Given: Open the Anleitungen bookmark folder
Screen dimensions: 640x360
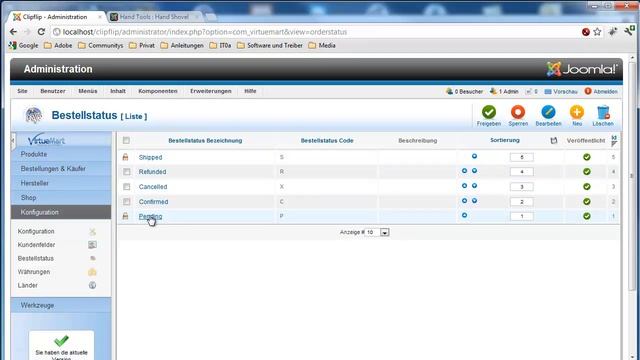Looking at the screenshot, I should 182,46.
